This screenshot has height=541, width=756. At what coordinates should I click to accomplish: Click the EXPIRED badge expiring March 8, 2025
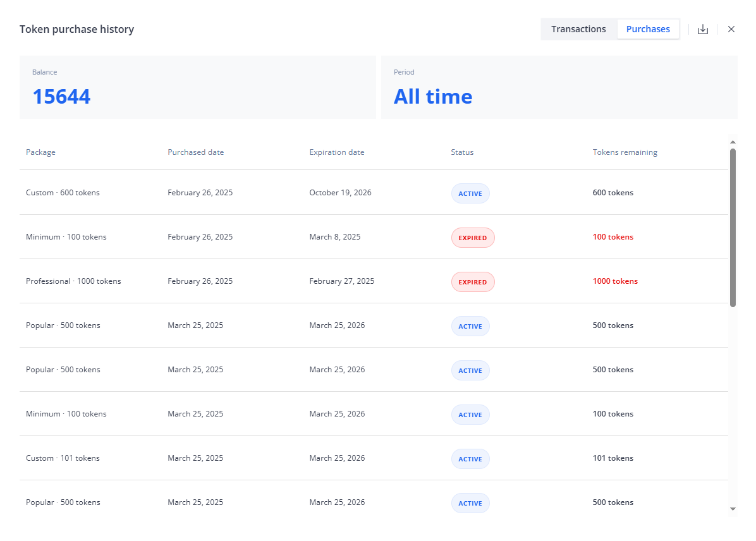click(x=472, y=238)
